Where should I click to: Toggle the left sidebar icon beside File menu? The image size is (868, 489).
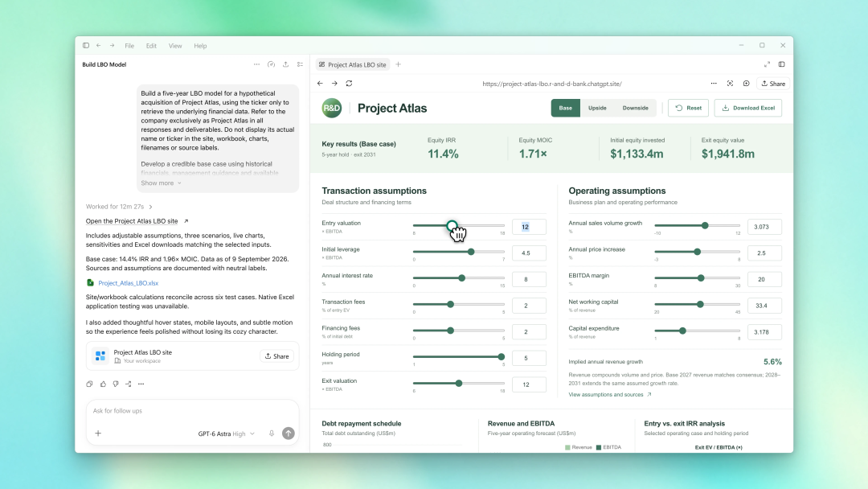pyautogui.click(x=86, y=45)
